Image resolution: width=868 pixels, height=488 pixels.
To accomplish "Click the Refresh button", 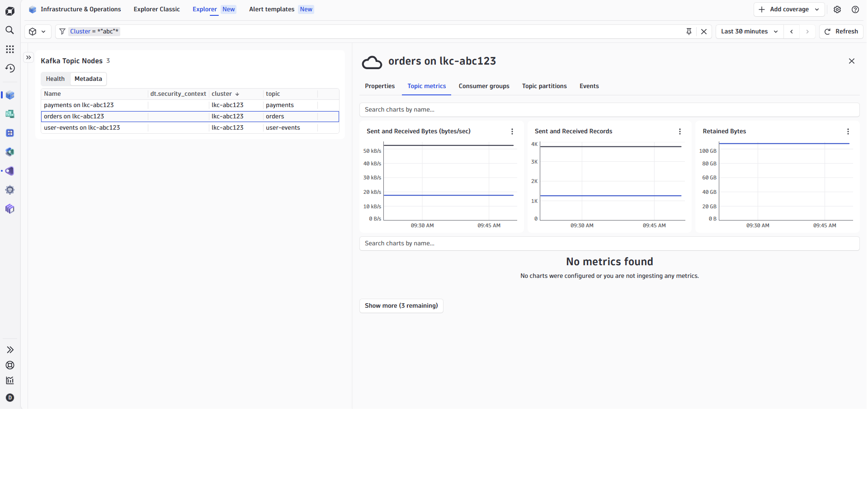I will (841, 32).
